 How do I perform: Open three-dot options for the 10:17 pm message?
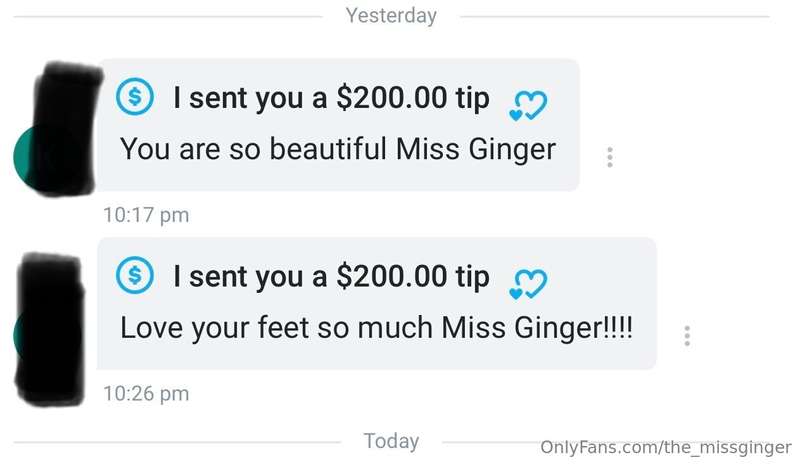(610, 157)
